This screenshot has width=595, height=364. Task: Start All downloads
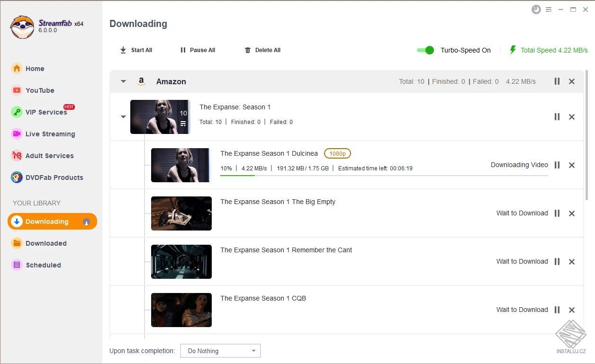click(136, 50)
